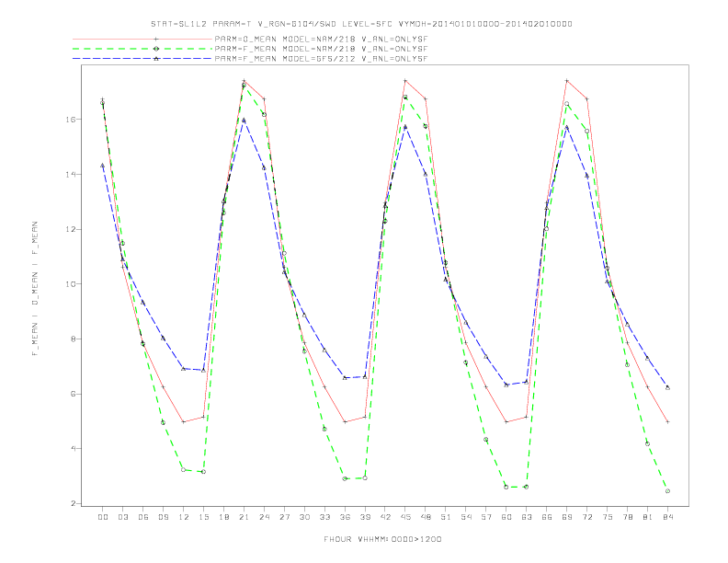Image resolution: width=728 pixels, height=563 pixels.
Task: Click y-axis tick label 12
Action: click(x=71, y=229)
